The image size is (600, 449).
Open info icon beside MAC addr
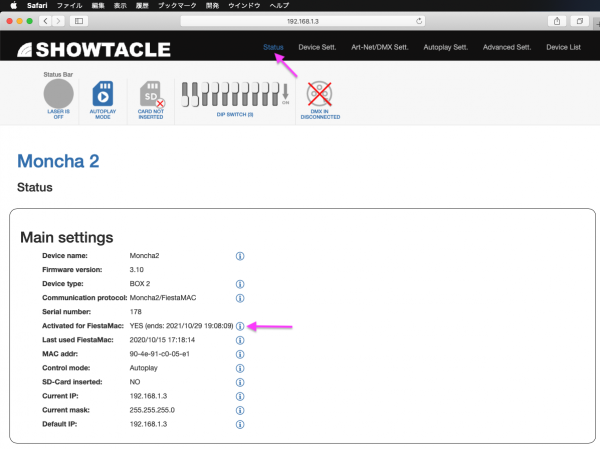[240, 354]
